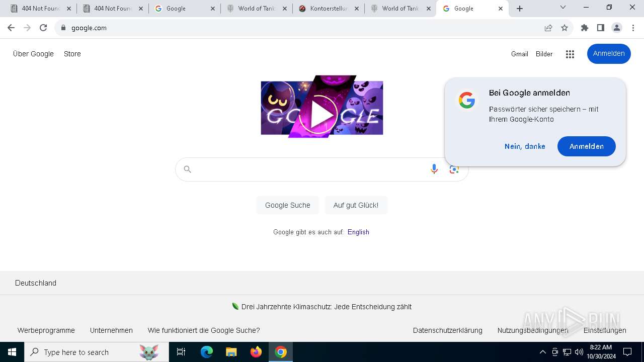Open Wie funktioniert die Google Suche link

(x=204, y=330)
